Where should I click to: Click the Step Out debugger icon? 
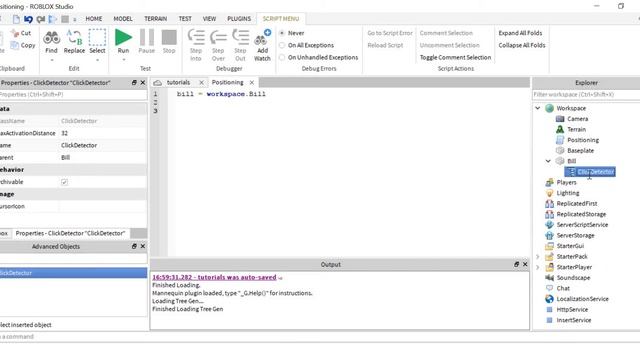tap(240, 38)
